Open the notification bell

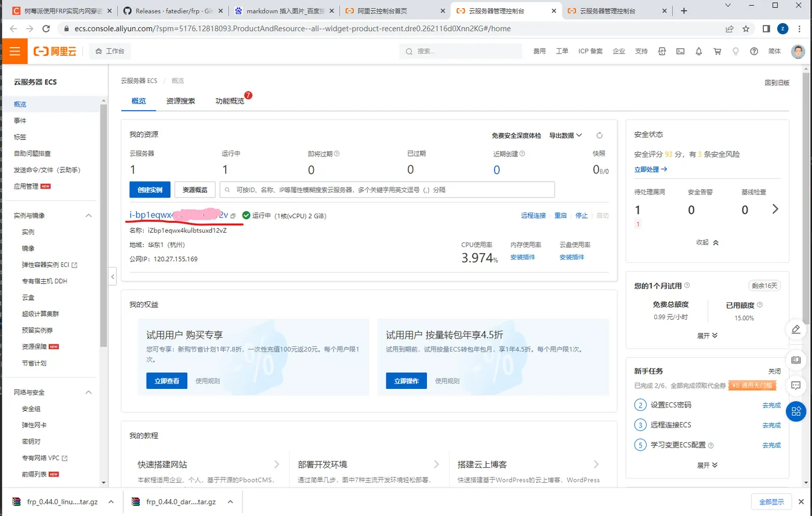click(699, 51)
